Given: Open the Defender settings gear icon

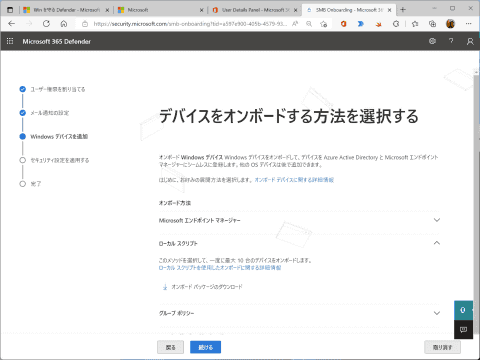Looking at the screenshot, I should coord(432,41).
